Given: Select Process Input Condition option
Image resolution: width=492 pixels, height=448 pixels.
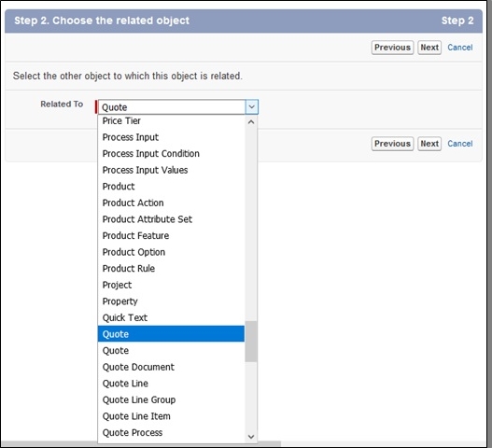Looking at the screenshot, I should coord(171,153).
